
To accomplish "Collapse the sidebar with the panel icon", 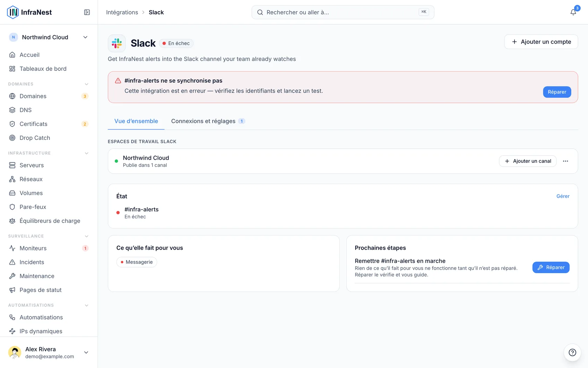I will pos(87,12).
